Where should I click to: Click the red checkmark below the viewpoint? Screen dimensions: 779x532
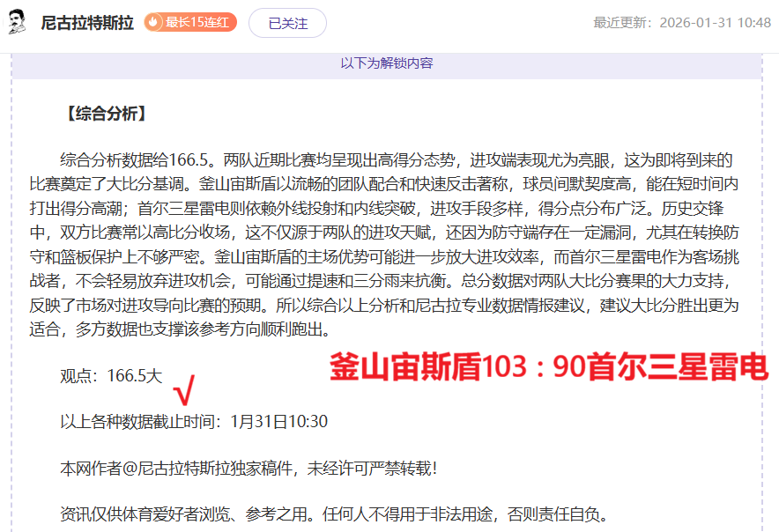(x=182, y=393)
